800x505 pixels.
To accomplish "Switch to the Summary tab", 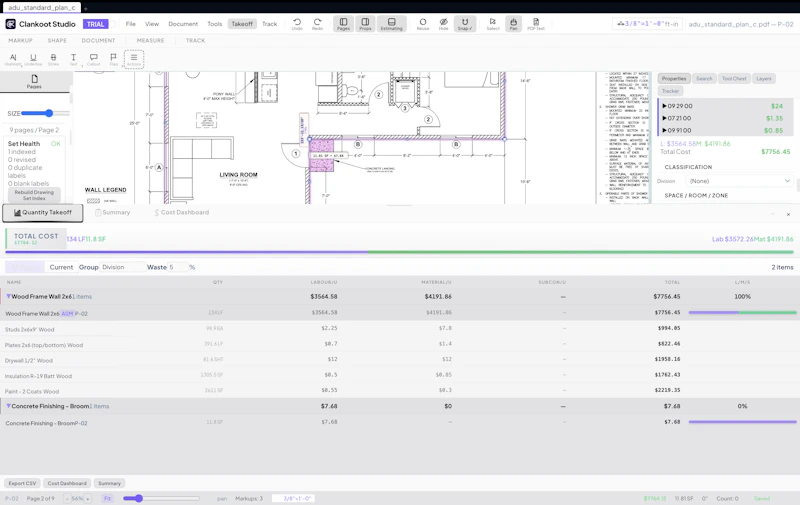I will (112, 213).
